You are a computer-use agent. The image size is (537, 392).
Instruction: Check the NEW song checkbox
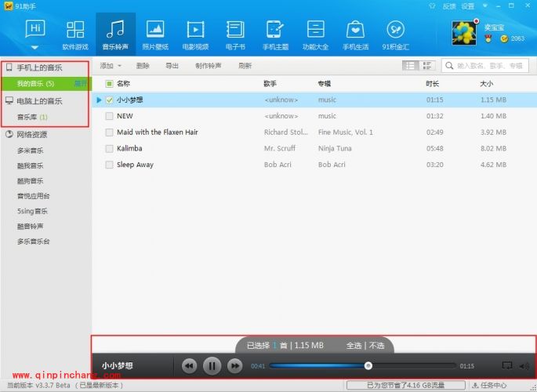click(x=109, y=116)
